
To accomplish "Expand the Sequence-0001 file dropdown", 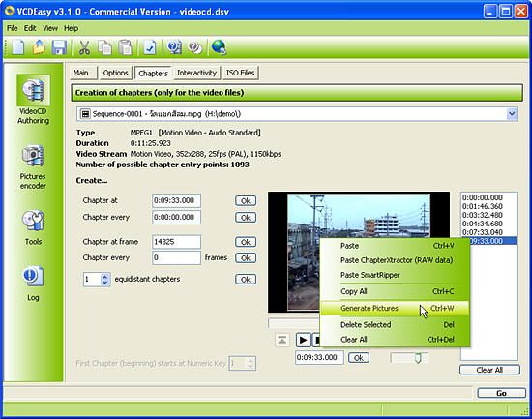I will pos(512,114).
